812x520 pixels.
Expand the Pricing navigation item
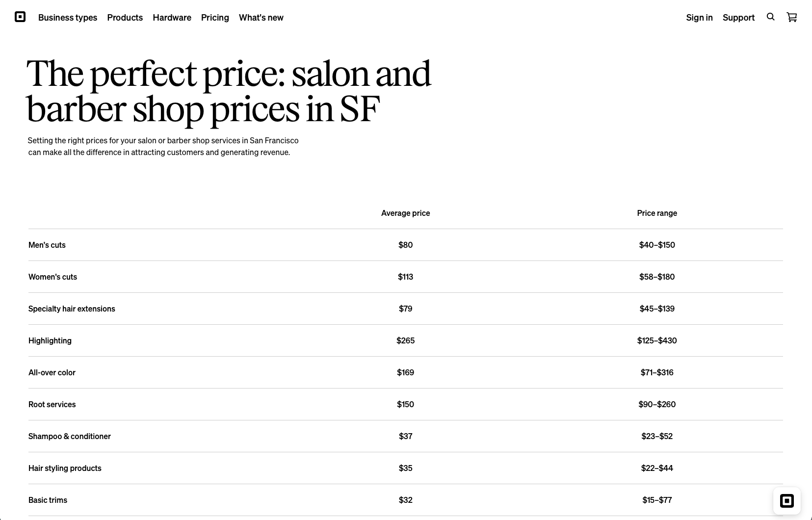coord(215,18)
